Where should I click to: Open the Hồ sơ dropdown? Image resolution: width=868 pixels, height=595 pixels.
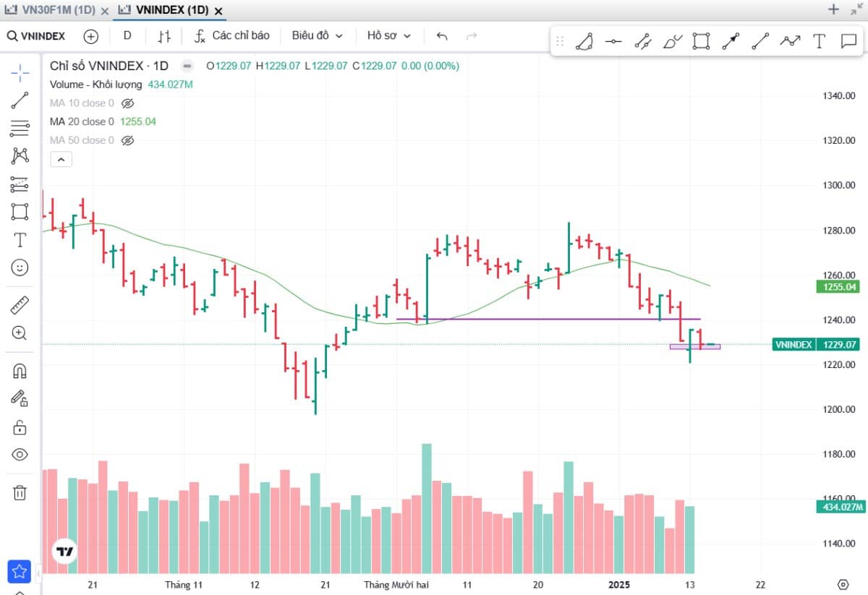click(x=388, y=35)
